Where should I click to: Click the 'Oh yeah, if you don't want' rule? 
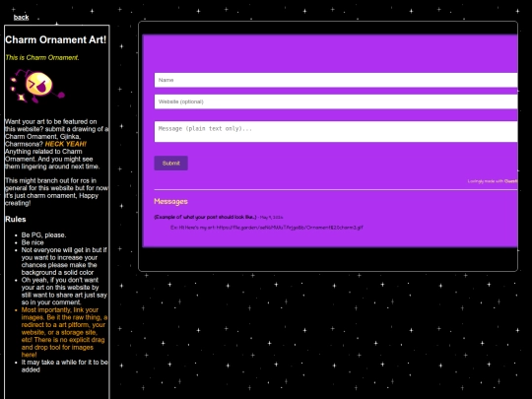[64, 291]
